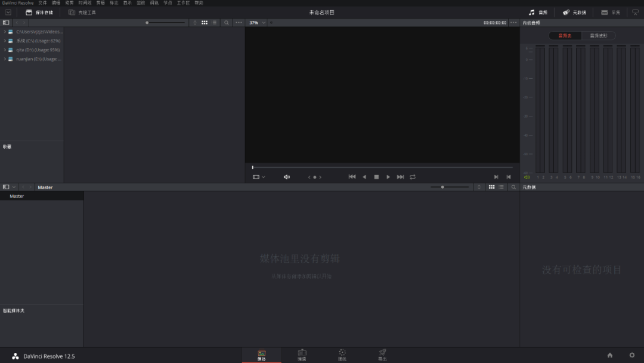Click the monitor icon at top-right corner

[x=636, y=13]
